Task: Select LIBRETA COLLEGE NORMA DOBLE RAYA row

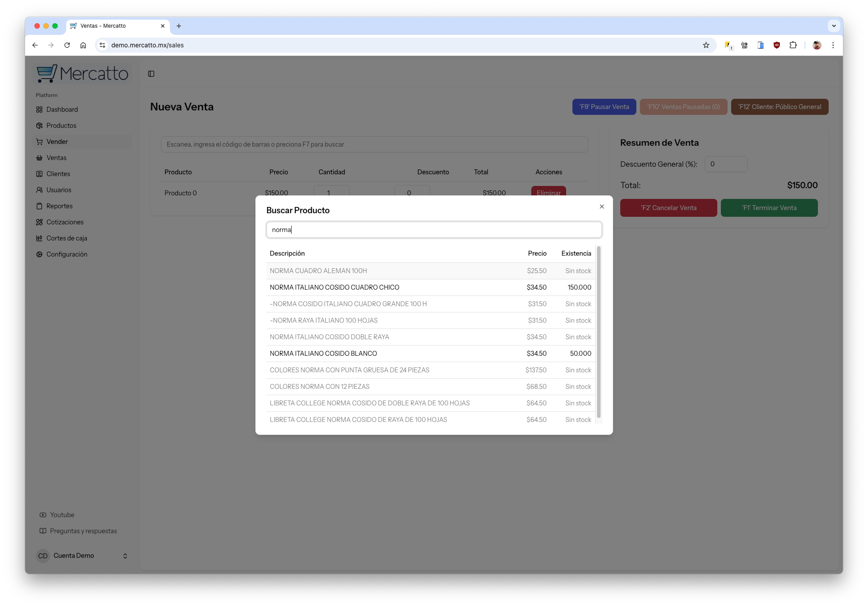Action: pos(431,403)
